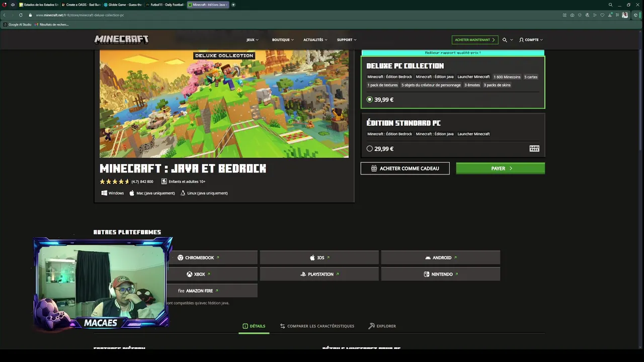This screenshot has height=362, width=644.
Task: Click the Compte account person icon
Action: pyautogui.click(x=521, y=40)
